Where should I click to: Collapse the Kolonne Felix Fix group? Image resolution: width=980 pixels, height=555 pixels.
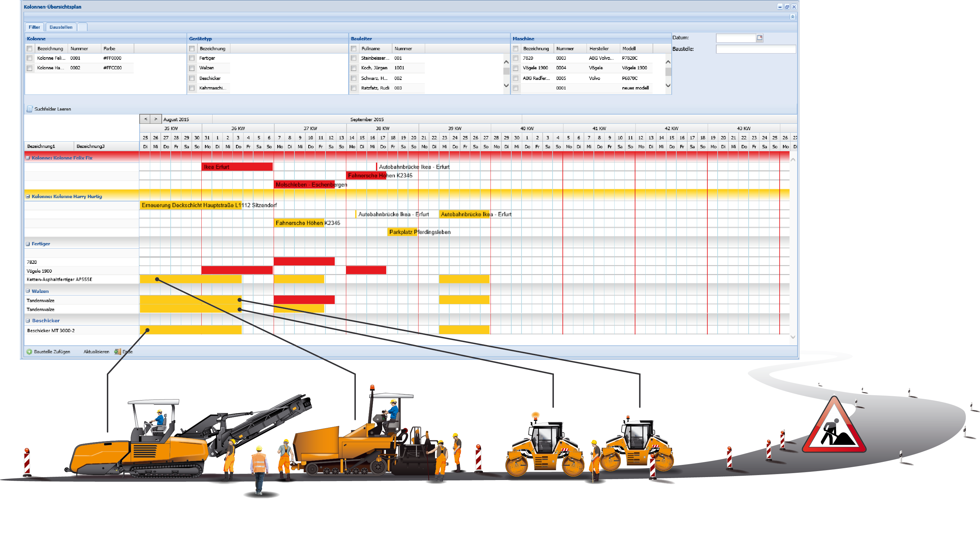[x=28, y=158]
